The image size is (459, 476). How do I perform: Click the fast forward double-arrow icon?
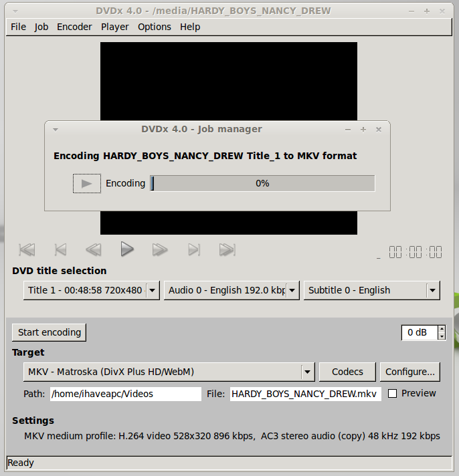(160, 250)
